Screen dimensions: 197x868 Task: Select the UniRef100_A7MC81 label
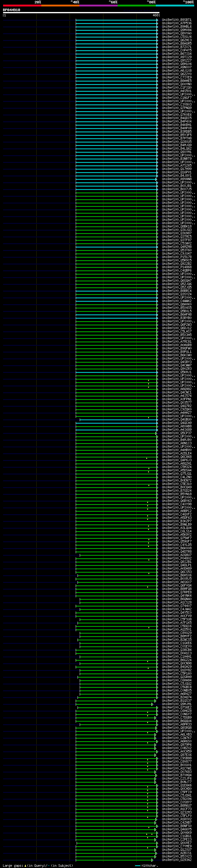pyautogui.click(x=176, y=342)
